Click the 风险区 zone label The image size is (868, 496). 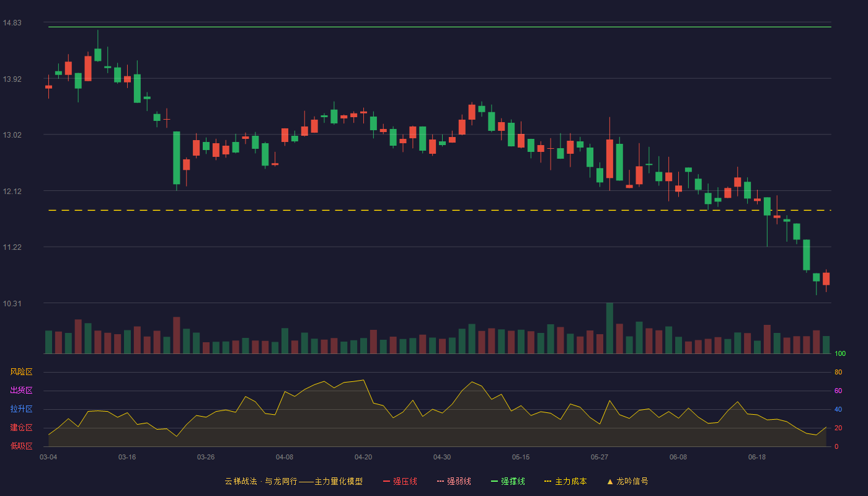tap(21, 372)
